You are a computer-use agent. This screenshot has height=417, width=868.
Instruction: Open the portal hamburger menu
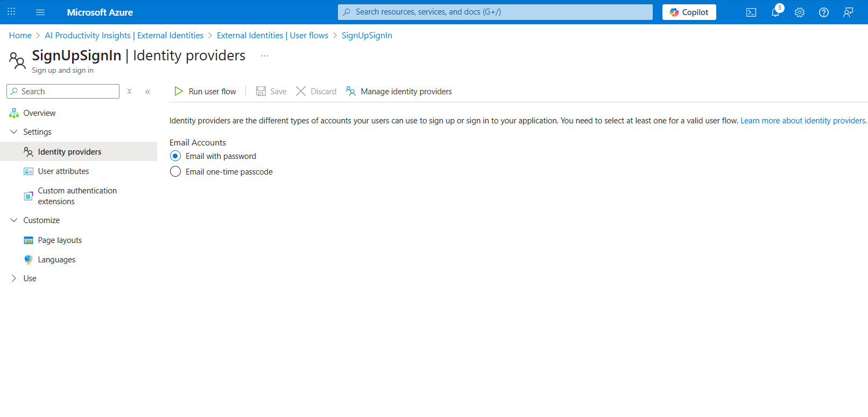pos(40,12)
